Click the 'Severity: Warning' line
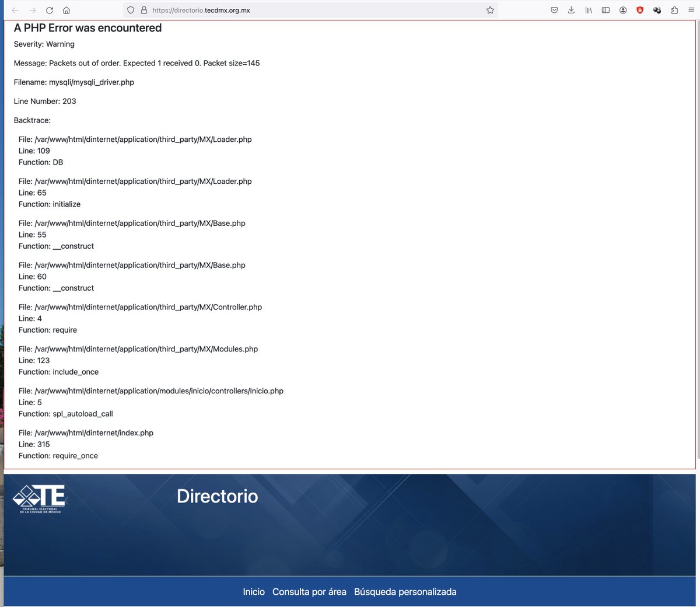Viewport: 700px width, 607px height. coord(44,44)
